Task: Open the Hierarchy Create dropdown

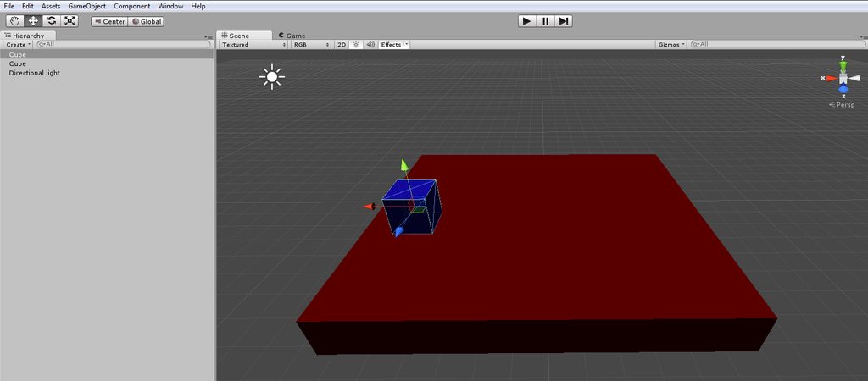Action: click(x=19, y=44)
